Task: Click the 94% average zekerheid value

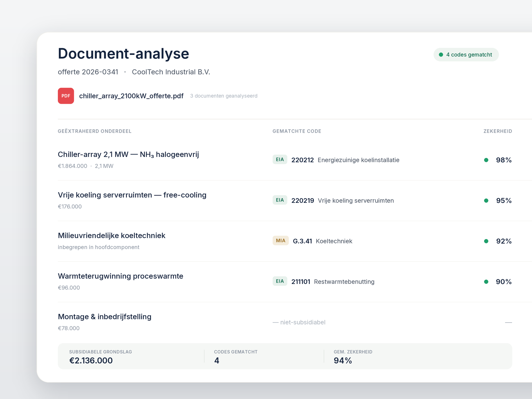Action: point(343,360)
